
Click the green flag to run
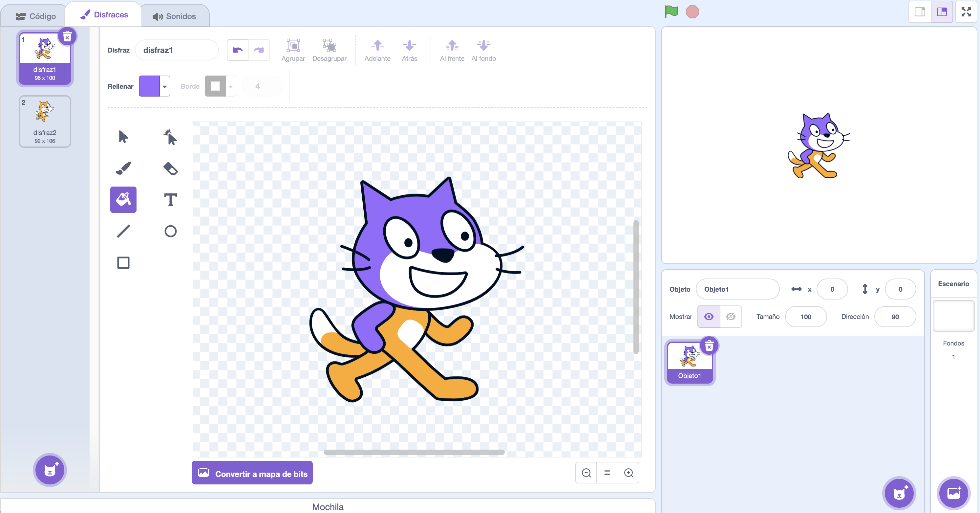click(x=671, y=12)
